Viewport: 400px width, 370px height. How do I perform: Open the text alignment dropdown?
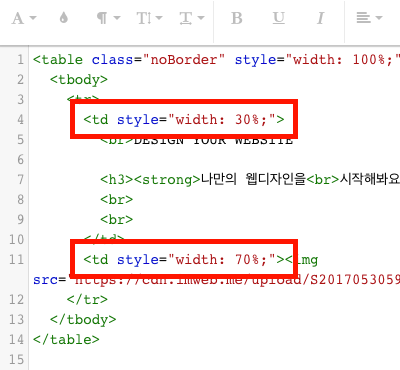[369, 18]
